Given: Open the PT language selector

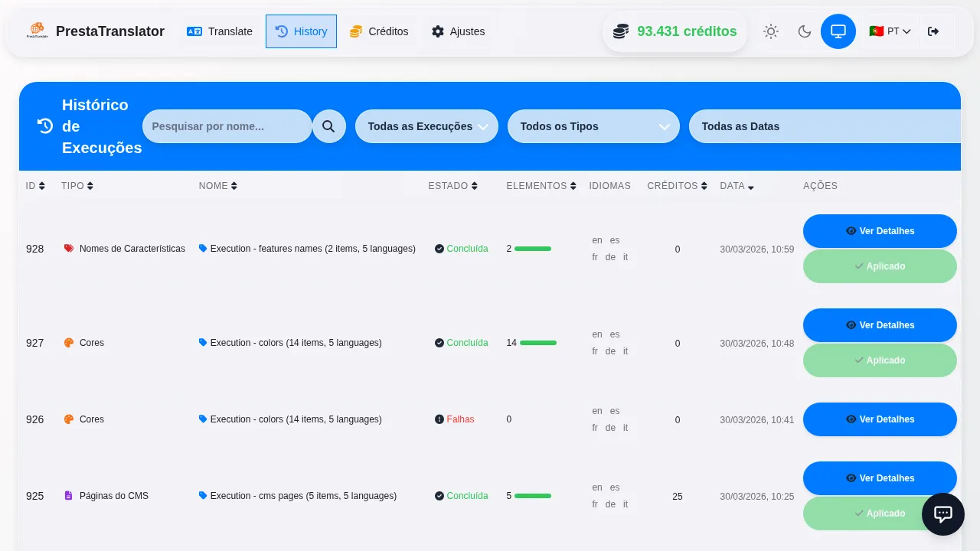Looking at the screenshot, I should 890,31.
